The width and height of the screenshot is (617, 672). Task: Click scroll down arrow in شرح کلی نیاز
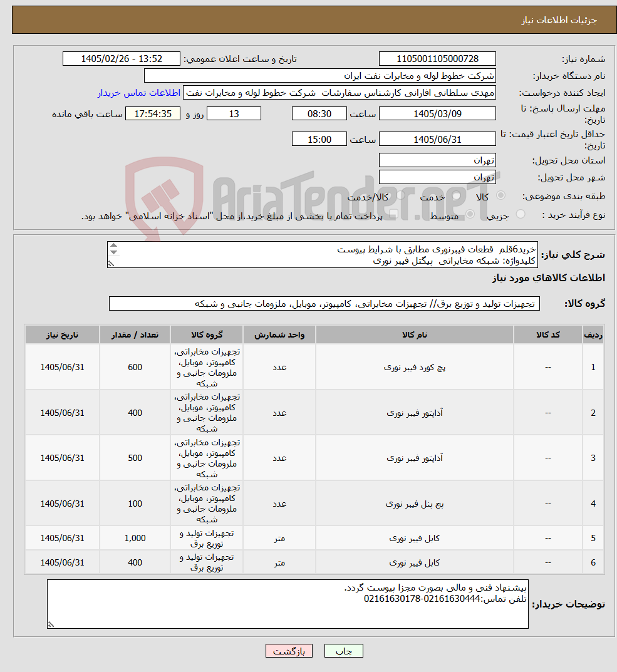(113, 252)
